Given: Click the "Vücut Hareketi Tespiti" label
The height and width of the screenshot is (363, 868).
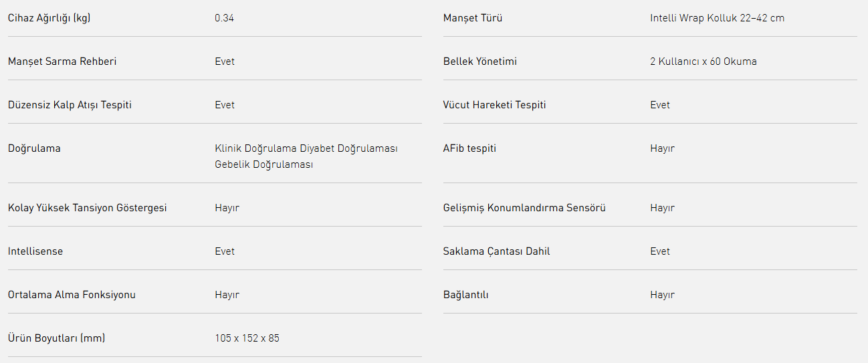Looking at the screenshot, I should pyautogui.click(x=494, y=105).
